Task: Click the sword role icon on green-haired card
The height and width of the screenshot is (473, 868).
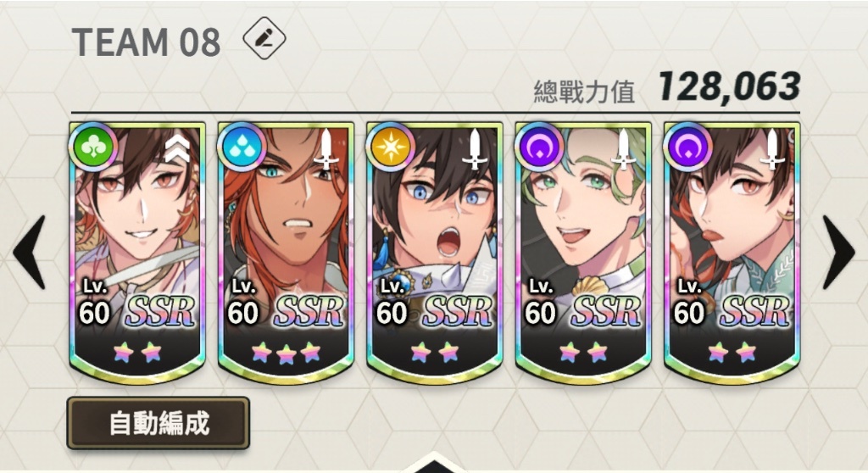Action: tap(624, 148)
